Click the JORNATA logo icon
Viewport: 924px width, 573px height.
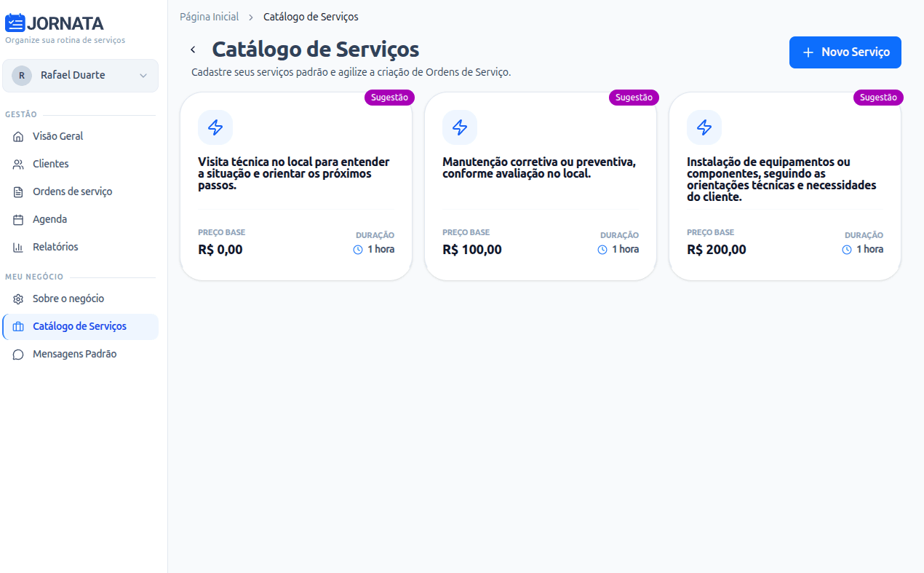14,23
